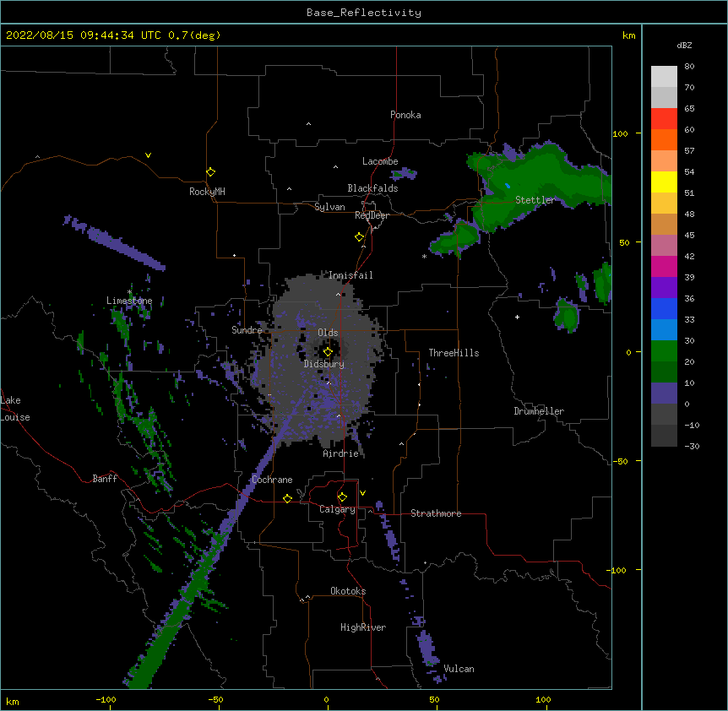Pick the blue 33-36 dBZ swatch

664,308
